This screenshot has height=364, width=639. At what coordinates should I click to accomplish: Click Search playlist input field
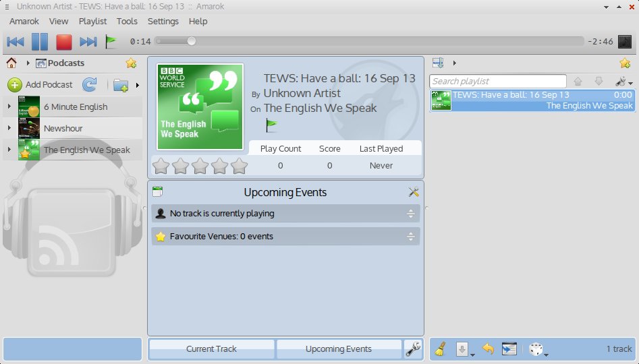click(497, 81)
